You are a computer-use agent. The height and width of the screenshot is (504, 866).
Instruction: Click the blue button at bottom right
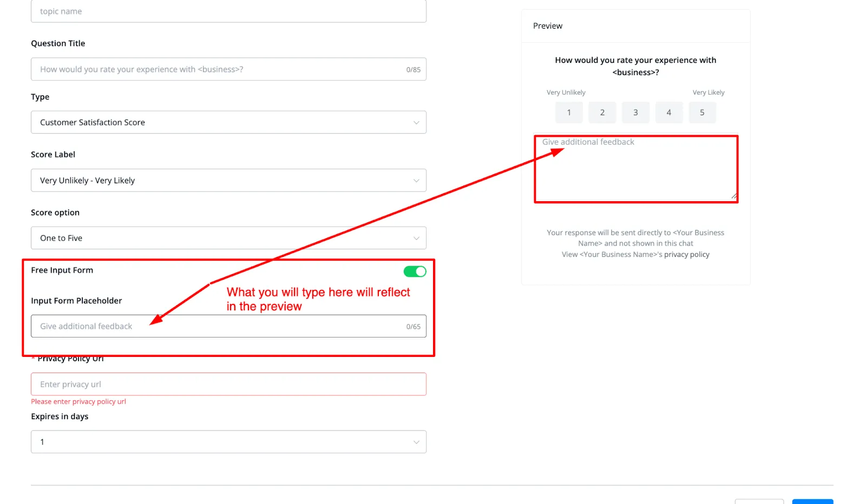pos(812,501)
